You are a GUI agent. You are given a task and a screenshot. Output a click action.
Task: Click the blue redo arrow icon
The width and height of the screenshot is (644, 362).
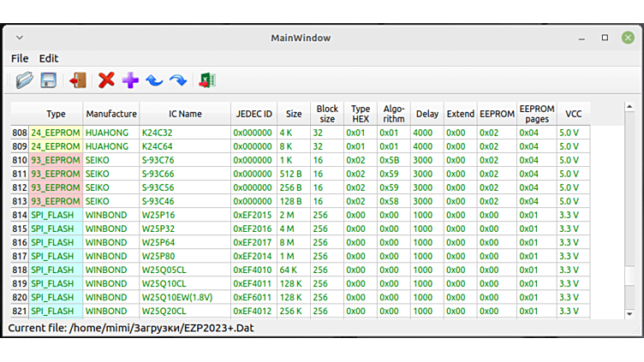(x=178, y=80)
